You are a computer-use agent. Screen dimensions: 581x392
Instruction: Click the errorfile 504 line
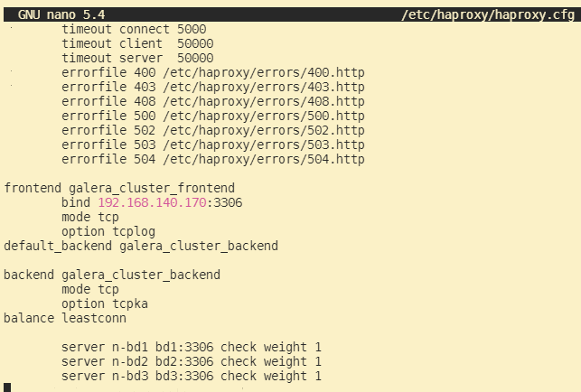212,159
